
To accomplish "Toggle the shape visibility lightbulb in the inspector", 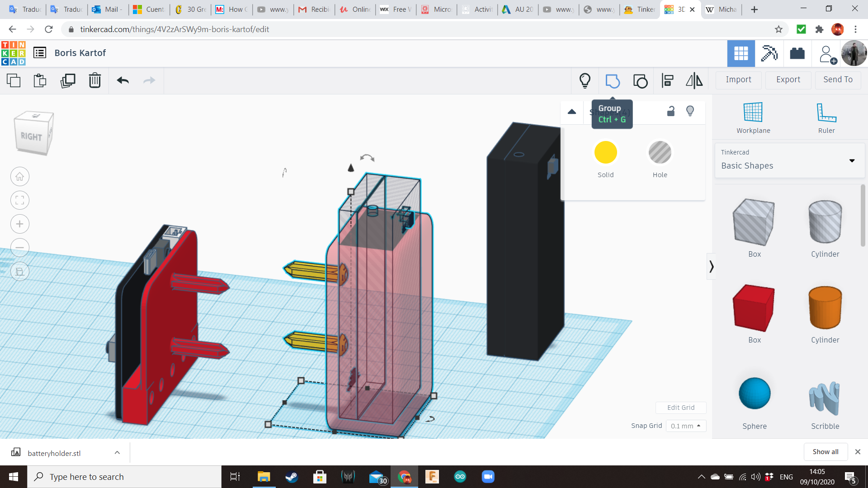I will (690, 111).
